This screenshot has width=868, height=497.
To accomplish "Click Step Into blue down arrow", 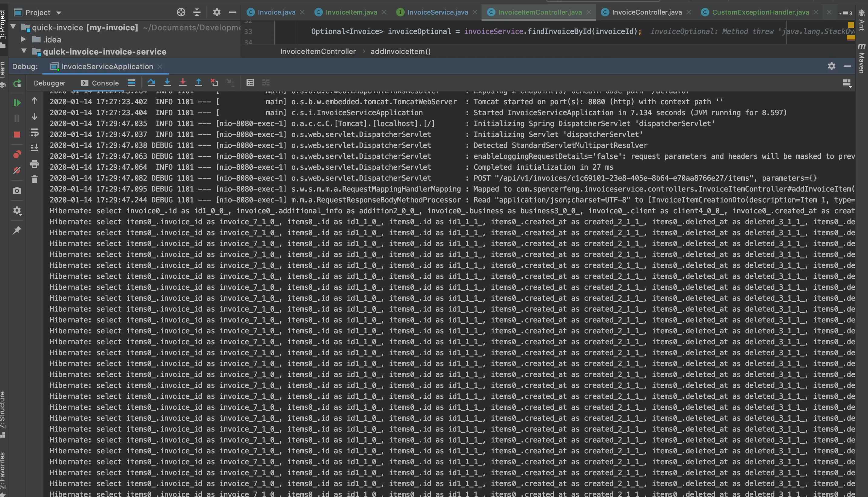I will click(x=167, y=83).
